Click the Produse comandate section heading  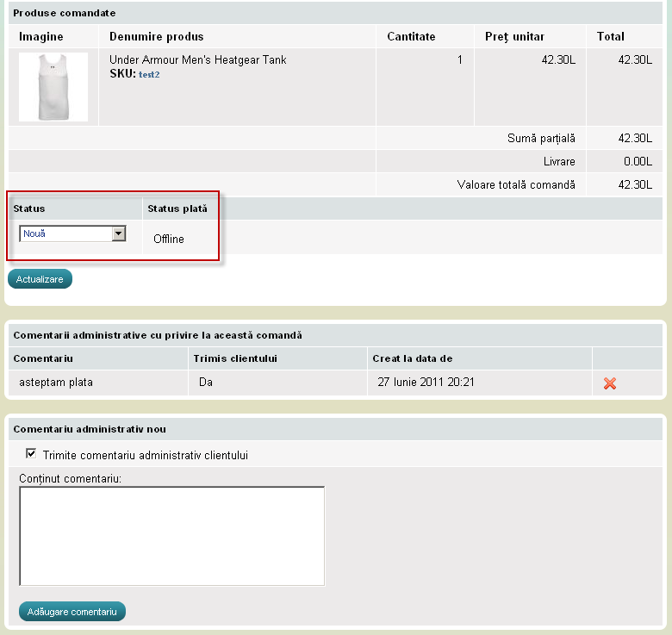[x=65, y=14]
